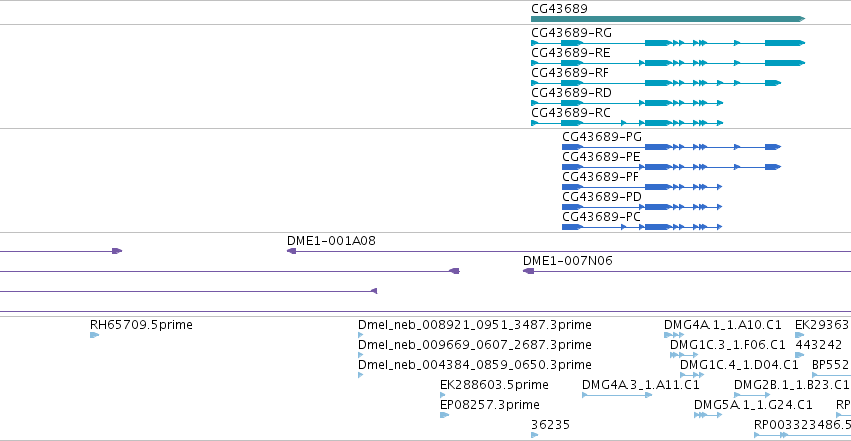The image size is (851, 441).
Task: Click the CG43689 gene label
Action: pos(559,9)
